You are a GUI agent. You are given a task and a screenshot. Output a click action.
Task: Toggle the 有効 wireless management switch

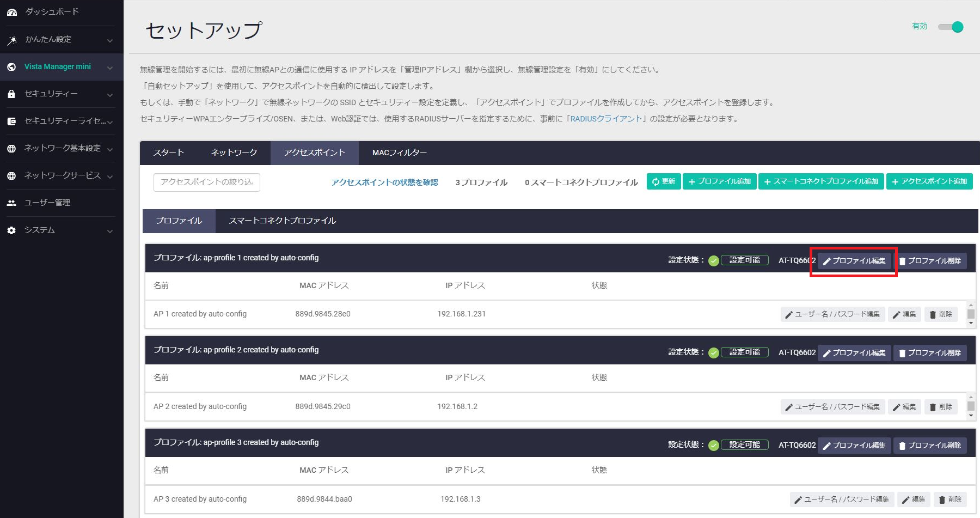click(x=951, y=27)
